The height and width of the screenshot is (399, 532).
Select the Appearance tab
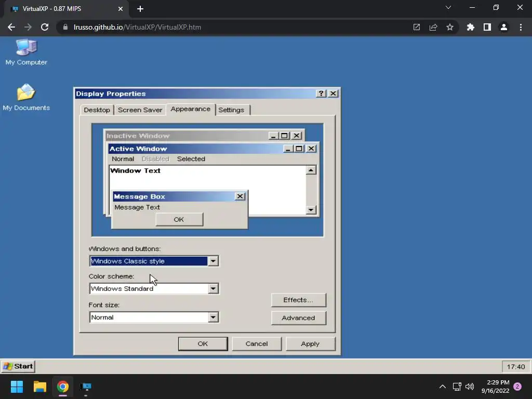click(190, 109)
